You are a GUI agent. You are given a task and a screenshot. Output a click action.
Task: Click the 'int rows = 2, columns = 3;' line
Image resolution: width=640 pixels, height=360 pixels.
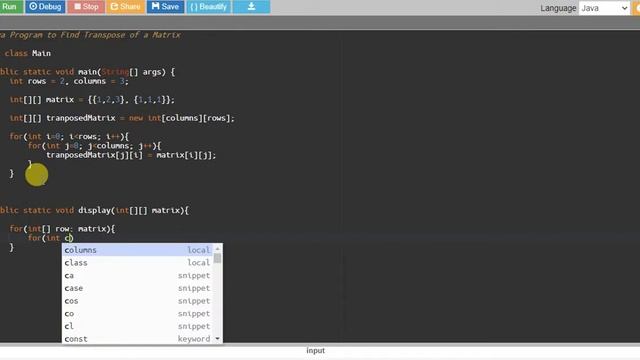coord(69,81)
